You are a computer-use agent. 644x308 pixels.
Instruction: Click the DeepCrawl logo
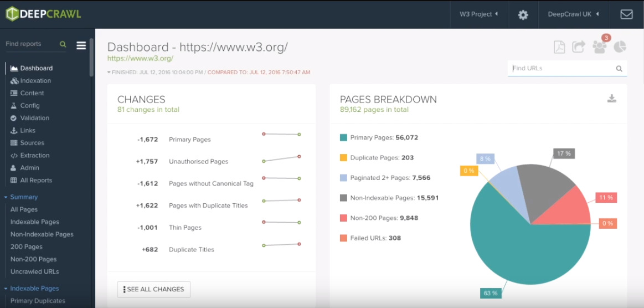[x=42, y=14]
